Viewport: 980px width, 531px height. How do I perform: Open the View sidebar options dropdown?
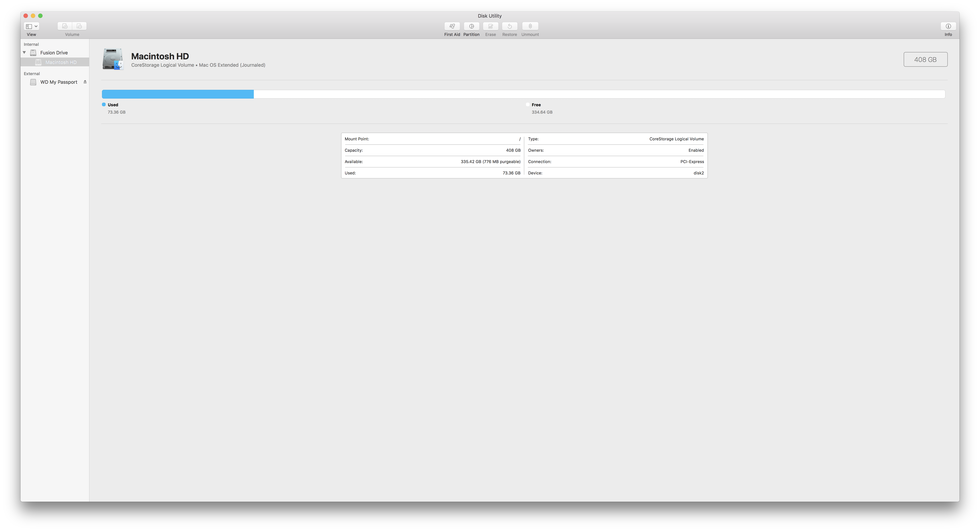click(x=31, y=26)
